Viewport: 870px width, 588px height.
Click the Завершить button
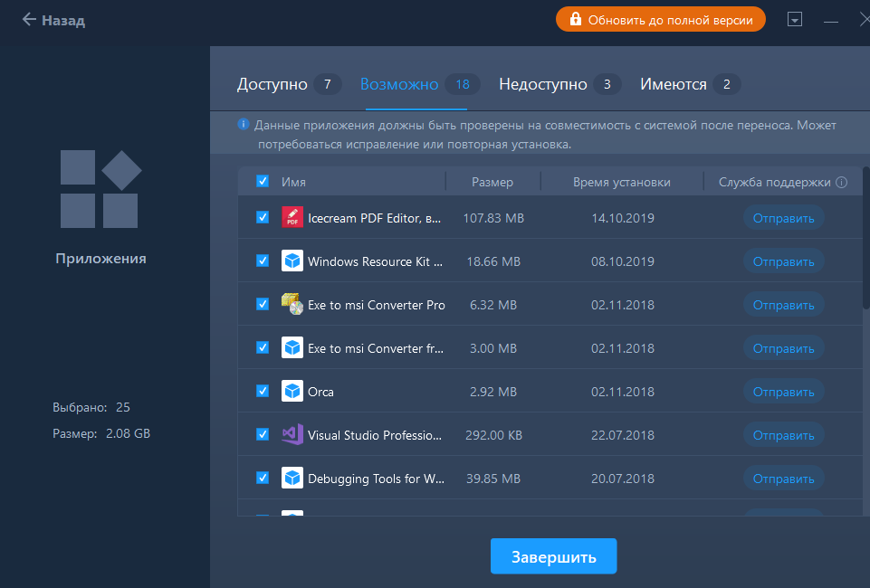[x=553, y=556]
